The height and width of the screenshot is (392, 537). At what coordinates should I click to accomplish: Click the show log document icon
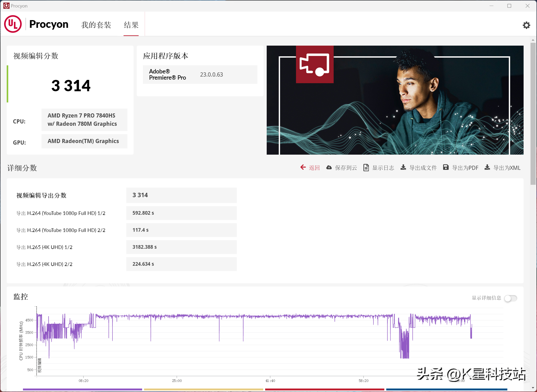(366, 168)
